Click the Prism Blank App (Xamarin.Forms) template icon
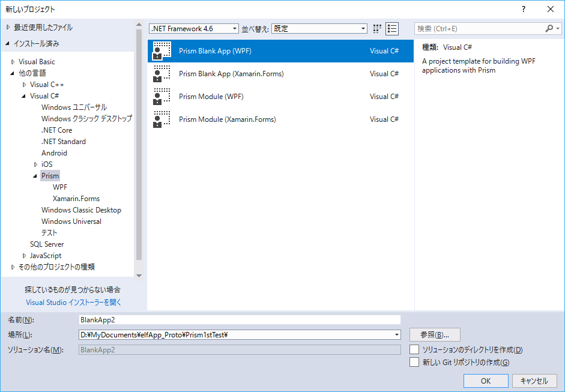 (x=162, y=73)
